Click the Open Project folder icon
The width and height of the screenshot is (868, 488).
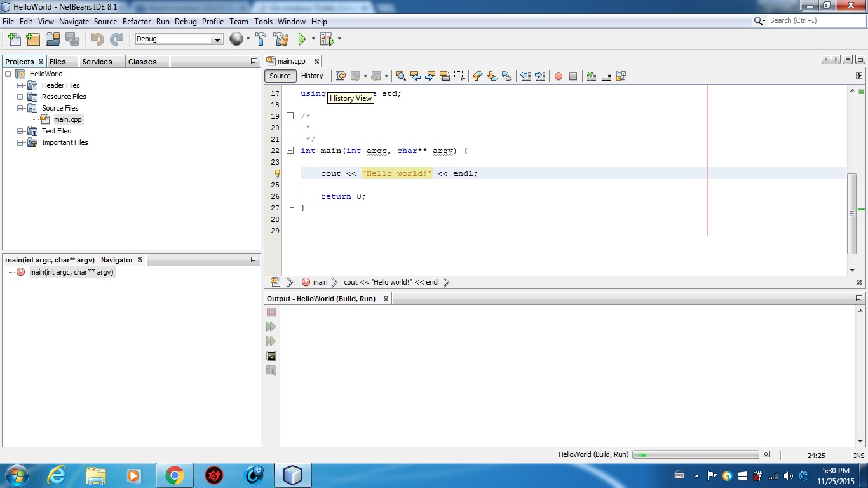point(53,39)
